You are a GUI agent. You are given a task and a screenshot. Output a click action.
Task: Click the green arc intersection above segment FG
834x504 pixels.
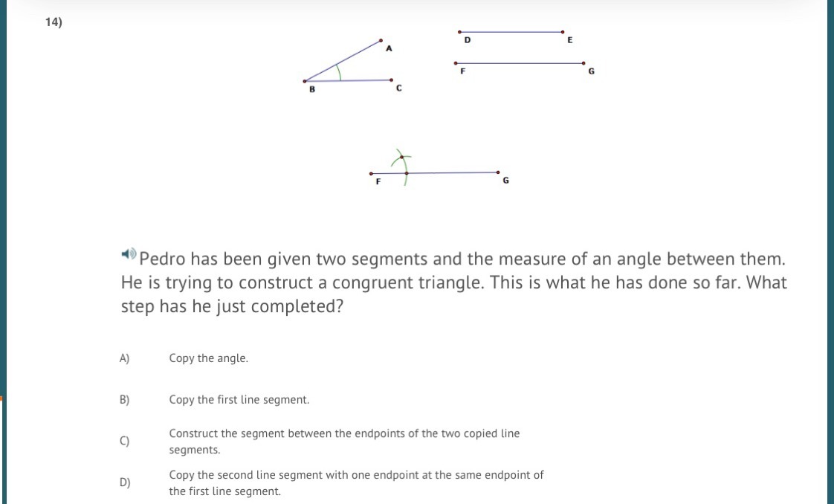pyautogui.click(x=401, y=157)
